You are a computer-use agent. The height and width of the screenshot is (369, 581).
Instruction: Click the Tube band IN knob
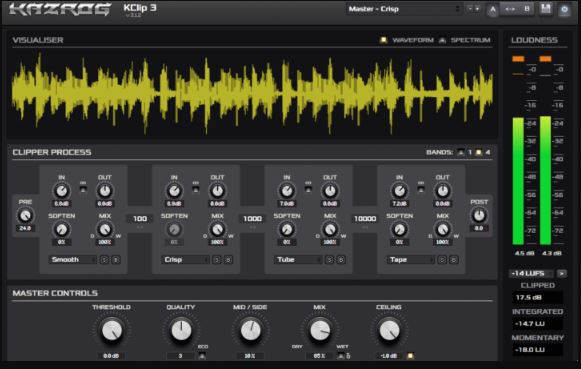(x=287, y=191)
